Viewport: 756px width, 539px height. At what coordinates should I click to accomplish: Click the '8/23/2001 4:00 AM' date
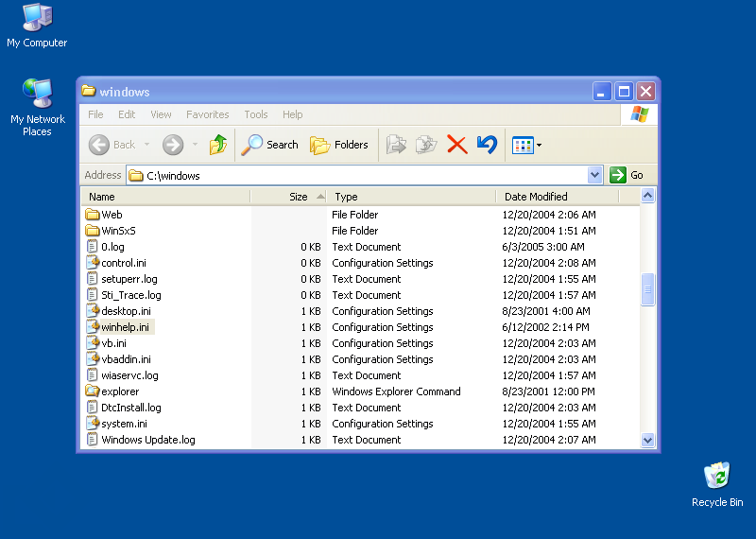point(546,311)
